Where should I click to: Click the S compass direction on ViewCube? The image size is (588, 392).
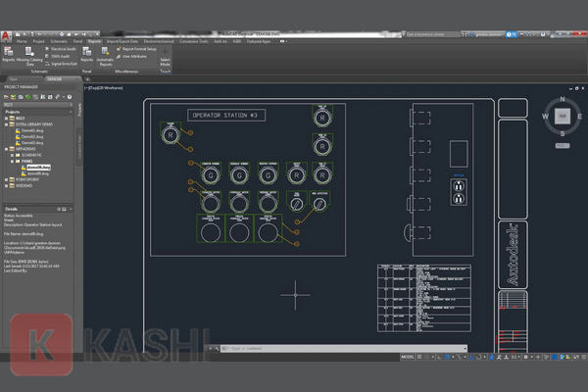click(563, 133)
